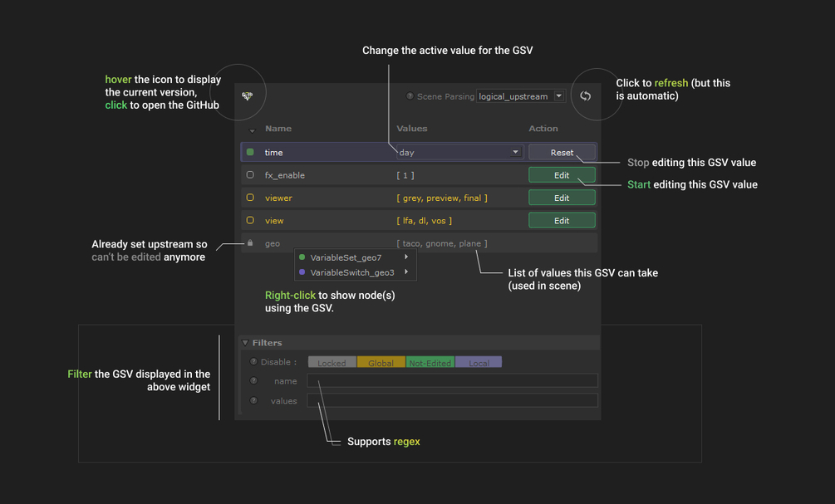
Task: Select VariableSwitch_geo3 in the context menu
Action: pyautogui.click(x=351, y=272)
